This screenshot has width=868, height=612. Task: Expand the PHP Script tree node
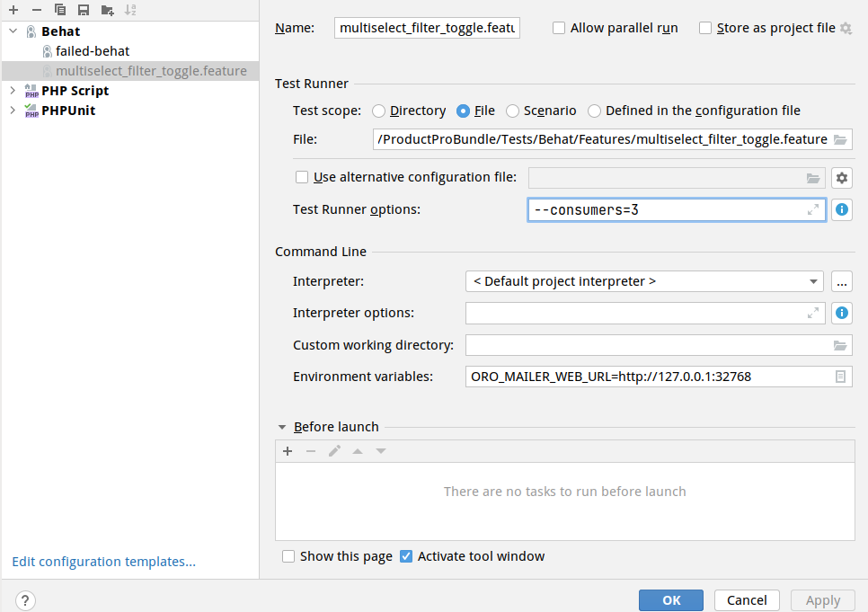12,91
